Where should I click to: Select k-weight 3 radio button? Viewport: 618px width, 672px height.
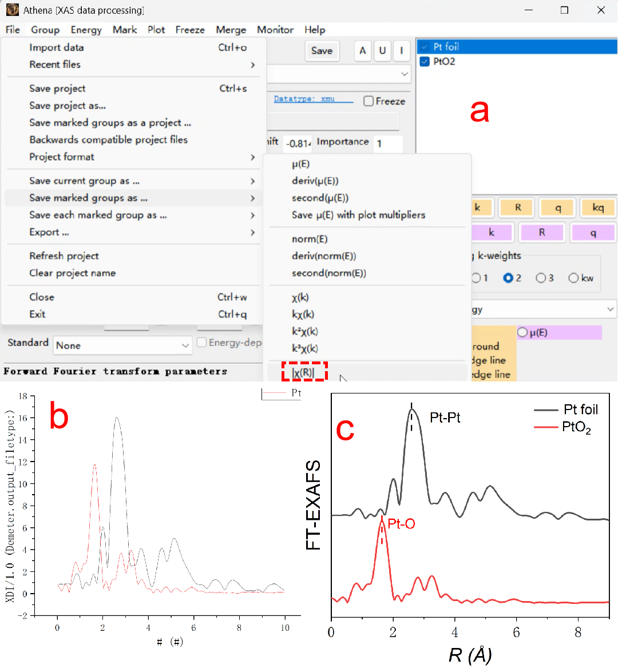[541, 278]
